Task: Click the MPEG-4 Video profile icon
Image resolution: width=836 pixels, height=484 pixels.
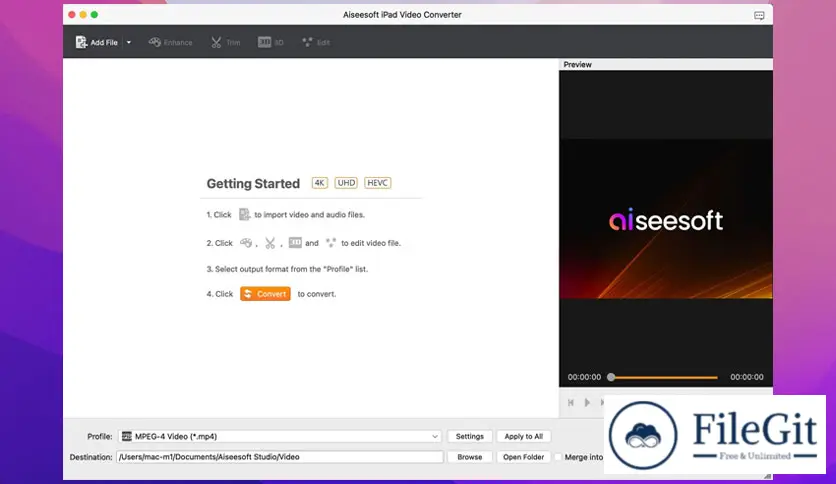Action: (126, 436)
